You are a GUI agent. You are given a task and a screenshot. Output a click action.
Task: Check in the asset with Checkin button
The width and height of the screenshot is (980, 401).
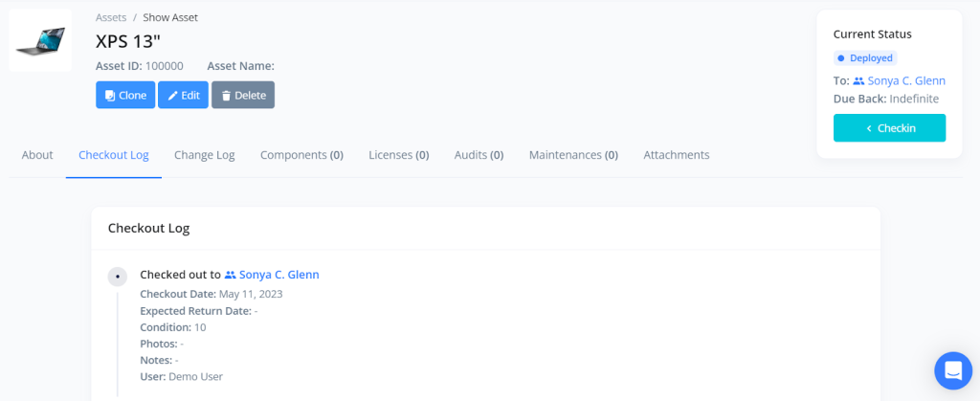coord(889,128)
